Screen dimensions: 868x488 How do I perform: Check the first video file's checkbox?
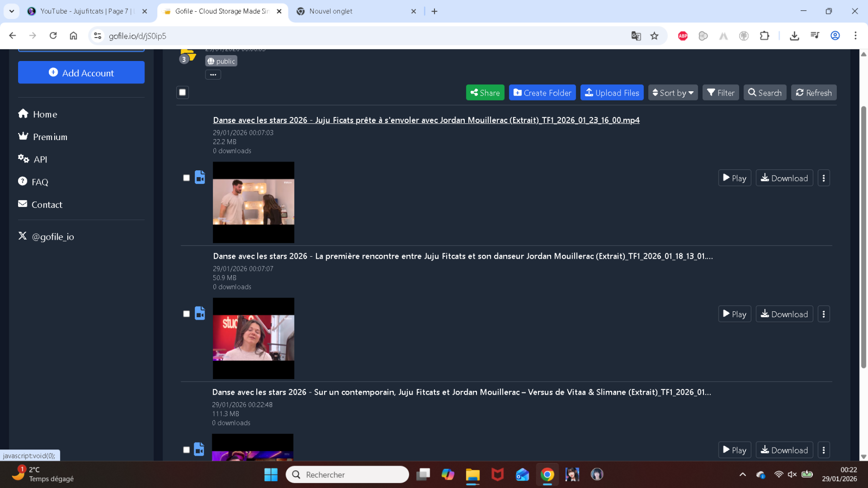coord(186,178)
